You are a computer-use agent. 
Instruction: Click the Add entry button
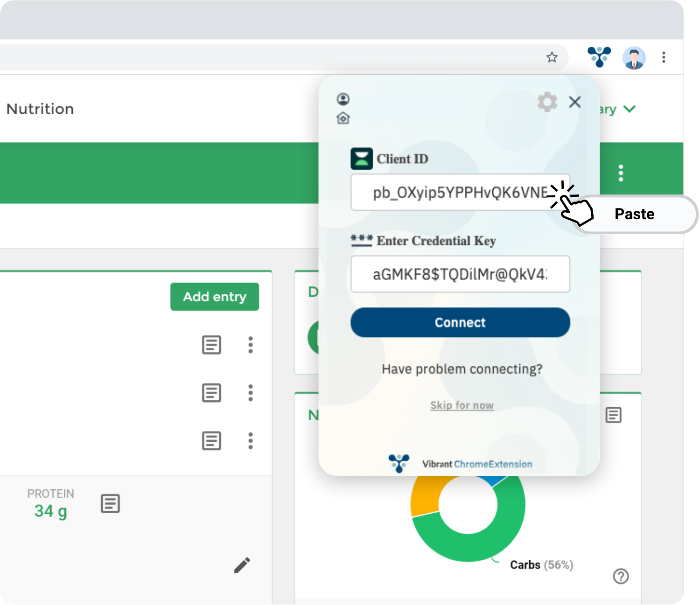click(x=214, y=297)
